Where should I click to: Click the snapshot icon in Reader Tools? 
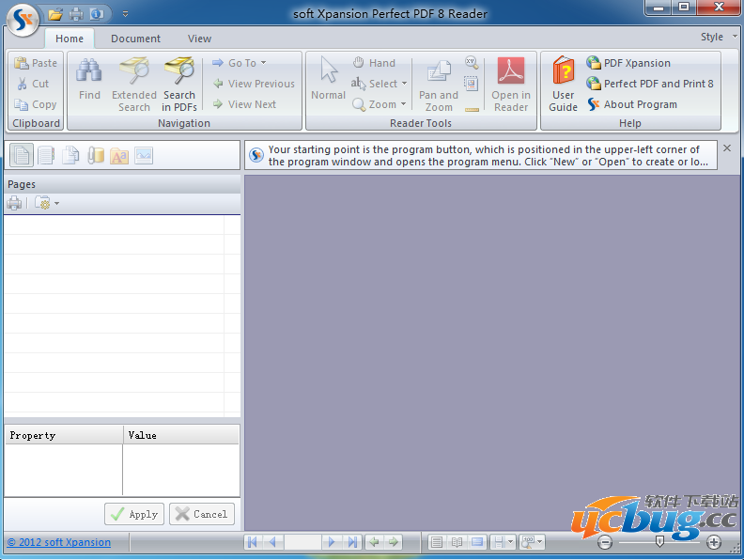point(472,84)
